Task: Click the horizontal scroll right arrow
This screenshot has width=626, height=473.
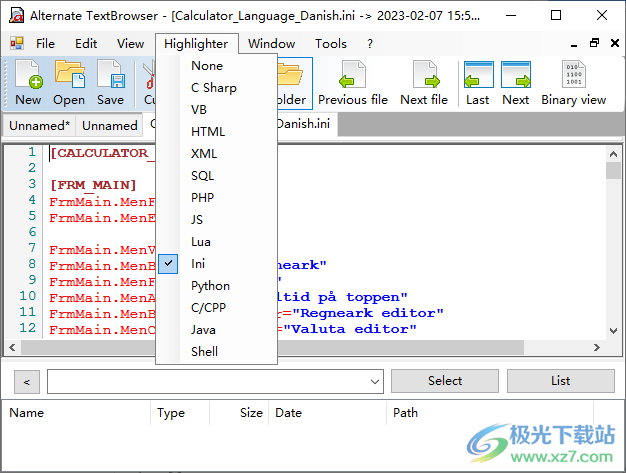Action: tap(596, 347)
